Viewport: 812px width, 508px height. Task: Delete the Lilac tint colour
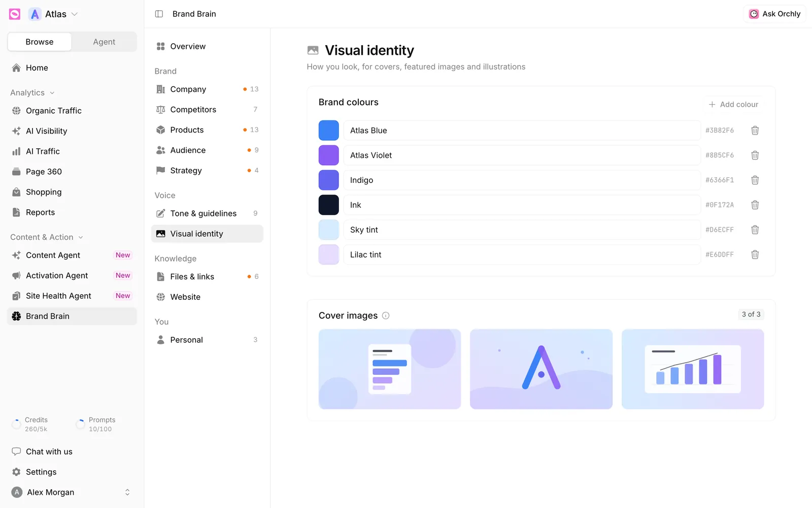[x=755, y=255]
